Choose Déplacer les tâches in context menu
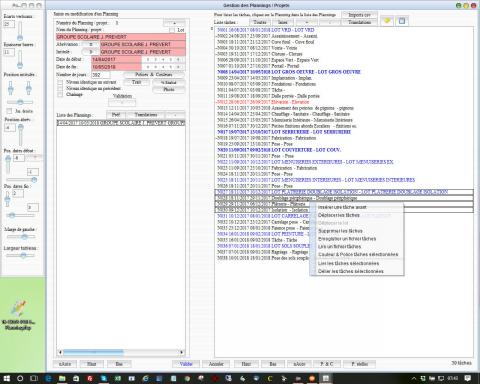This screenshot has width=480, height=384. coord(339,215)
